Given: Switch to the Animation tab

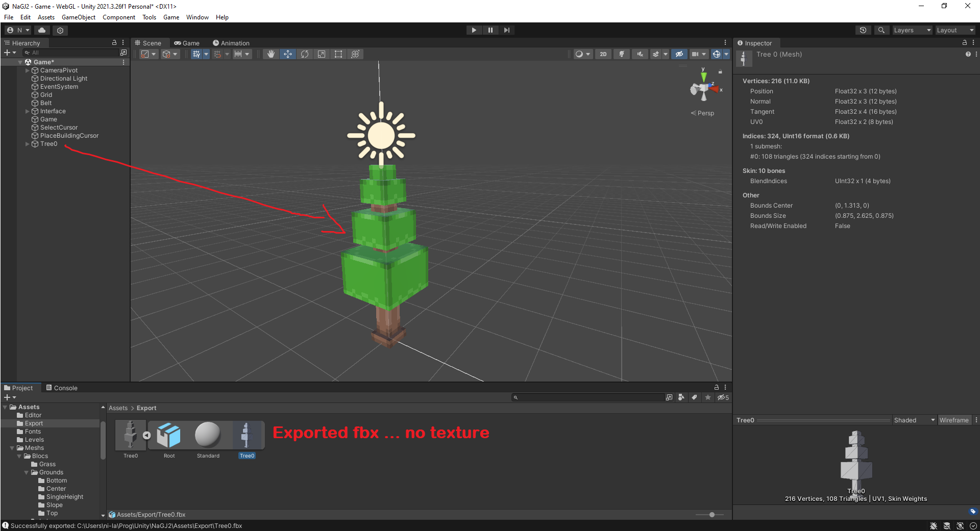Looking at the screenshot, I should (x=231, y=43).
